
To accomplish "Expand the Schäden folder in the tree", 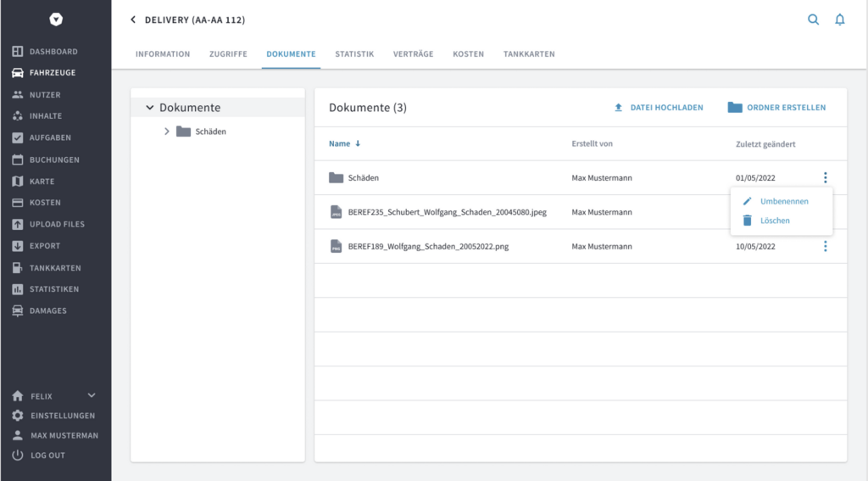I will click(x=167, y=131).
